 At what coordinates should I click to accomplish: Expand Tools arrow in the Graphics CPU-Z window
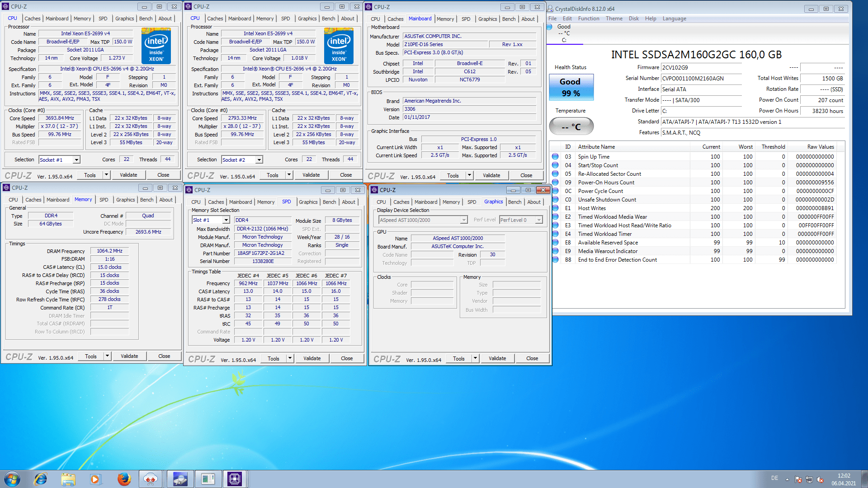coord(475,358)
